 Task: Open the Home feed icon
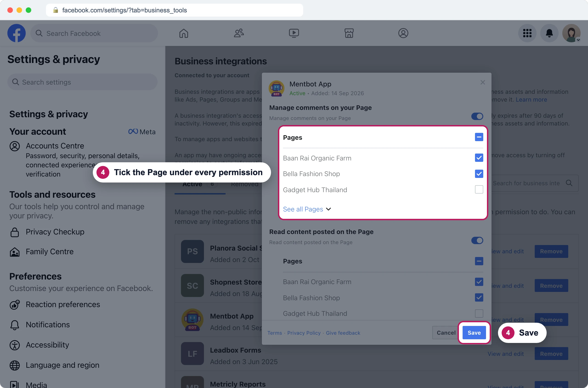click(184, 33)
